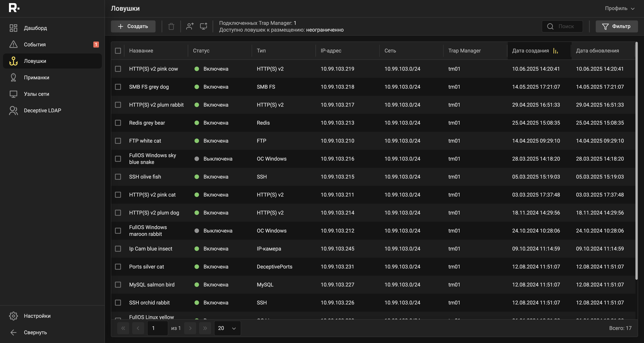Open Events via the warning triangle icon

[13, 45]
